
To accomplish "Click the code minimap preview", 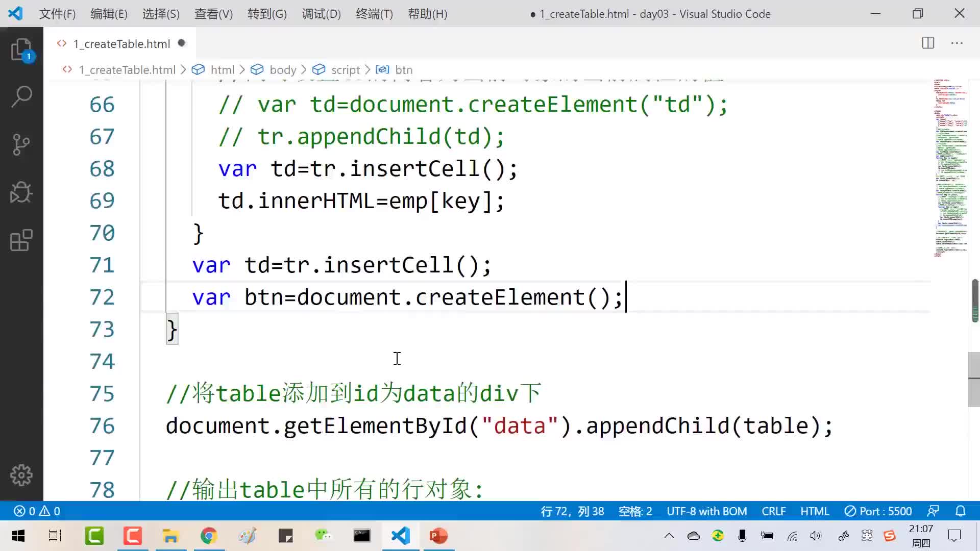I will pos(950,168).
